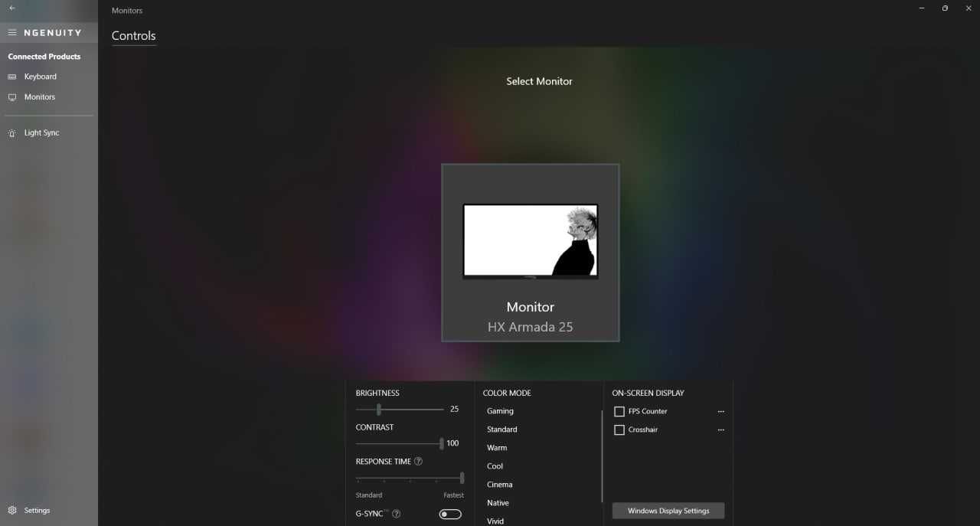Click the Settings gear icon
This screenshot has width=980, height=526.
pos(12,511)
